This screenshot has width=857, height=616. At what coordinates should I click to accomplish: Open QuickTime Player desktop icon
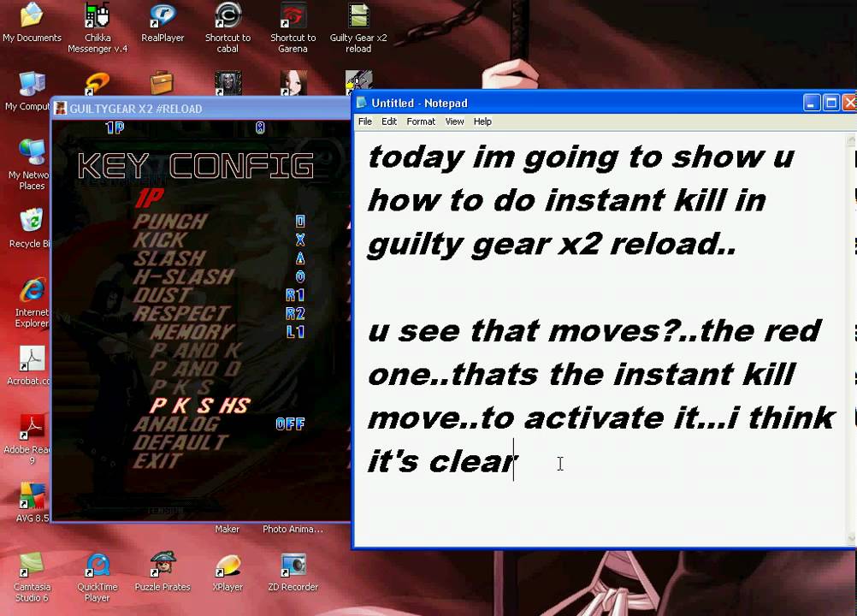pyautogui.click(x=98, y=577)
